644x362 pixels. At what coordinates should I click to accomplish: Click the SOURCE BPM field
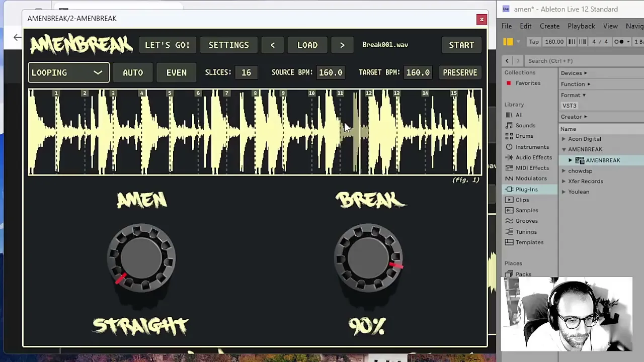point(331,72)
